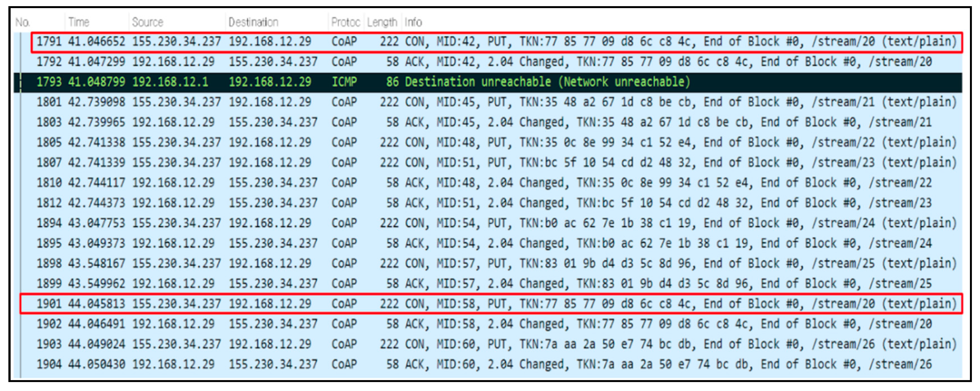Select packet 1791 CoAP PUT row
This screenshot has height=391, width=980.
(x=494, y=41)
